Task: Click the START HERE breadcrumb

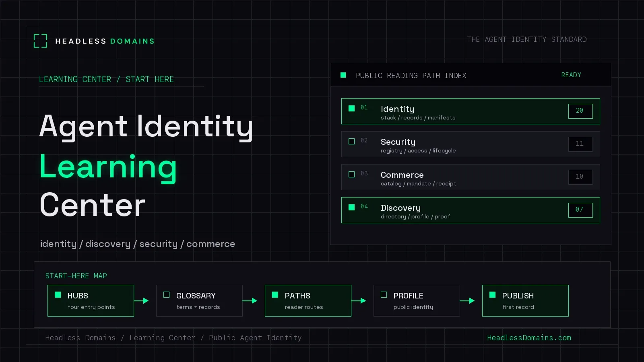Action: [150, 79]
